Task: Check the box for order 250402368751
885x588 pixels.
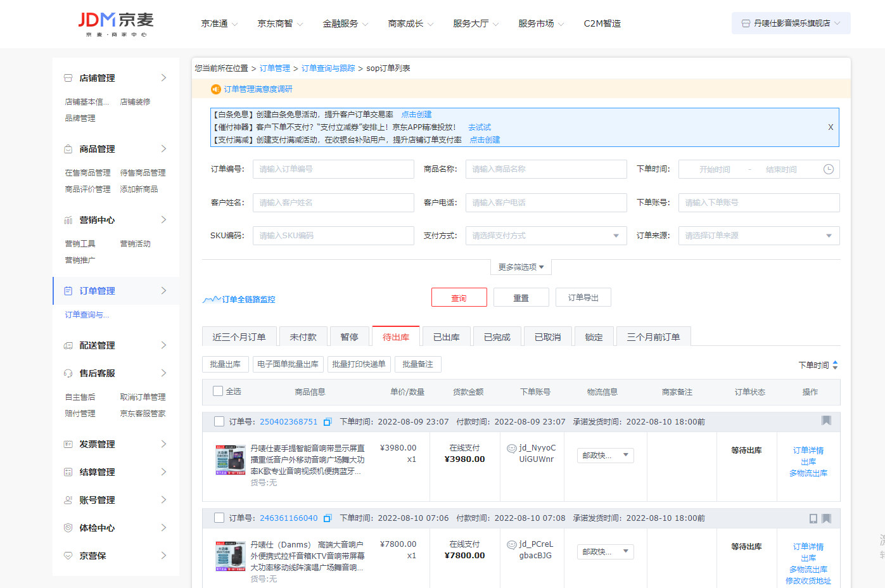Action: 219,421
